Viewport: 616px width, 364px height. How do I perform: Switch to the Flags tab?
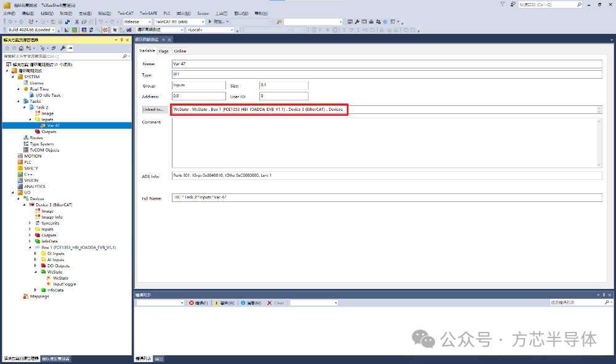coord(163,51)
